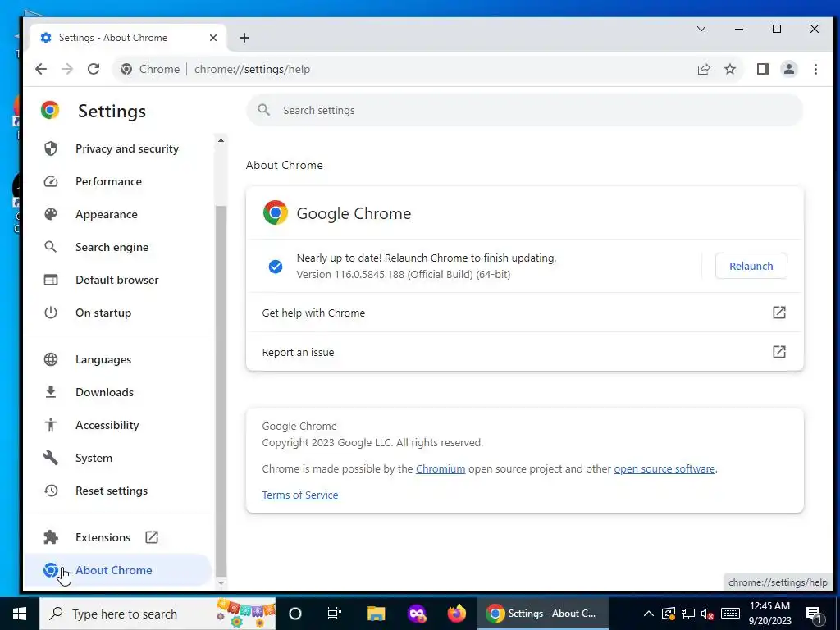Open the Windows Start menu
This screenshot has height=630, width=840.
click(x=20, y=614)
